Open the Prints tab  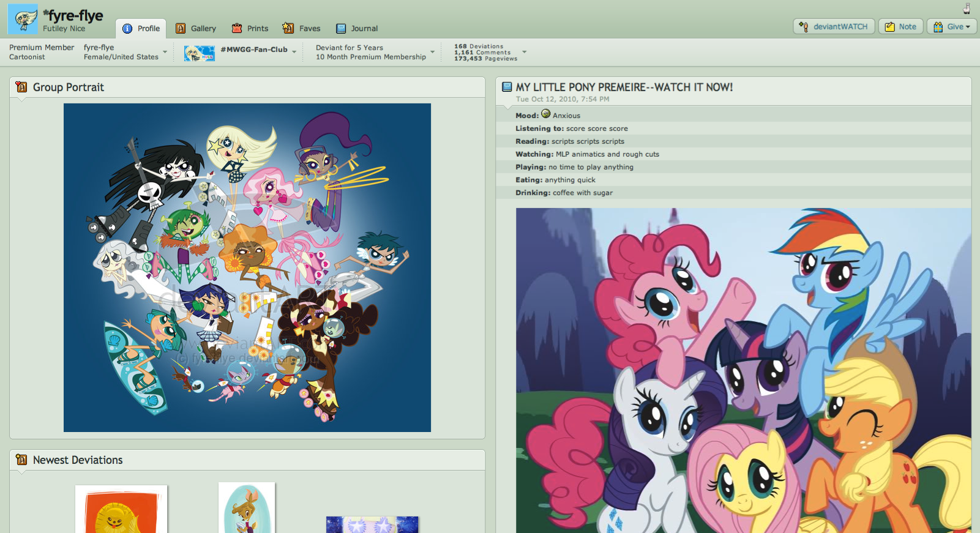[250, 28]
